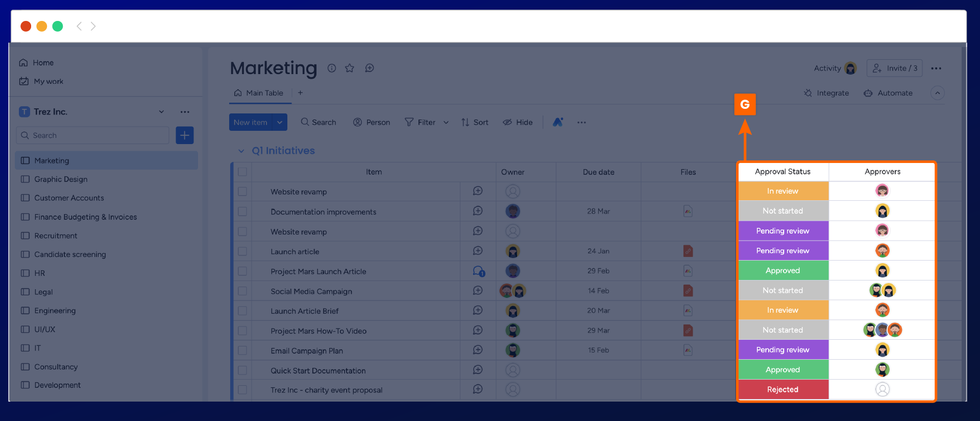Check the first Website revamp row checkbox

242,192
